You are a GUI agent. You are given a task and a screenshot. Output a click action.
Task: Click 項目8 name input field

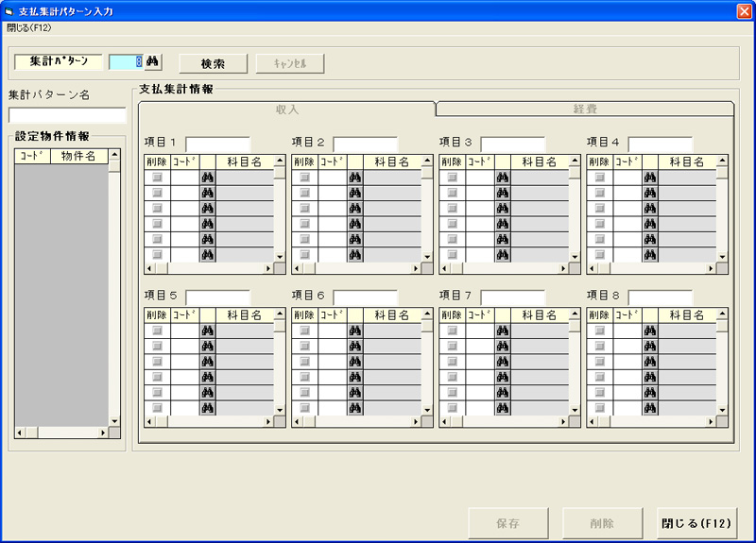[661, 297]
